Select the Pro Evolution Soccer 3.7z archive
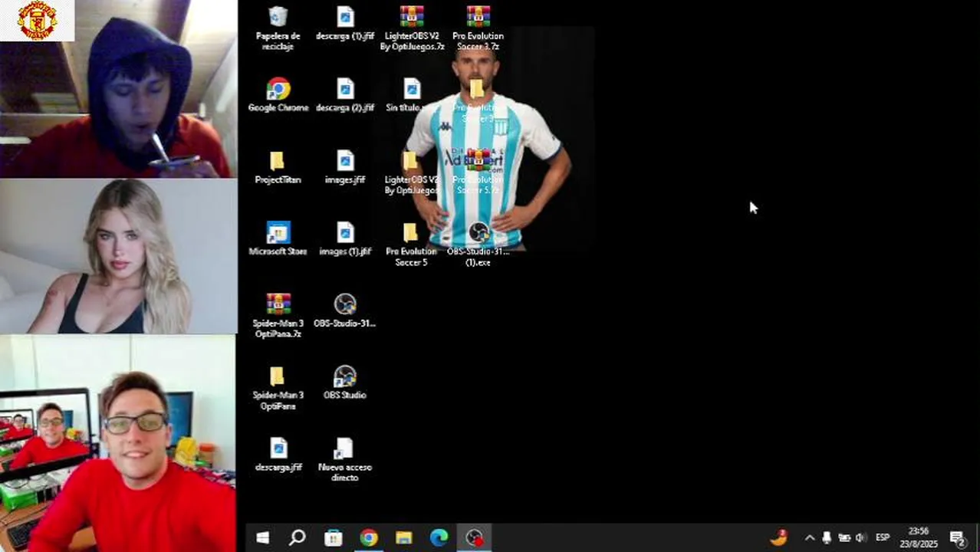980x552 pixels. click(x=478, y=28)
